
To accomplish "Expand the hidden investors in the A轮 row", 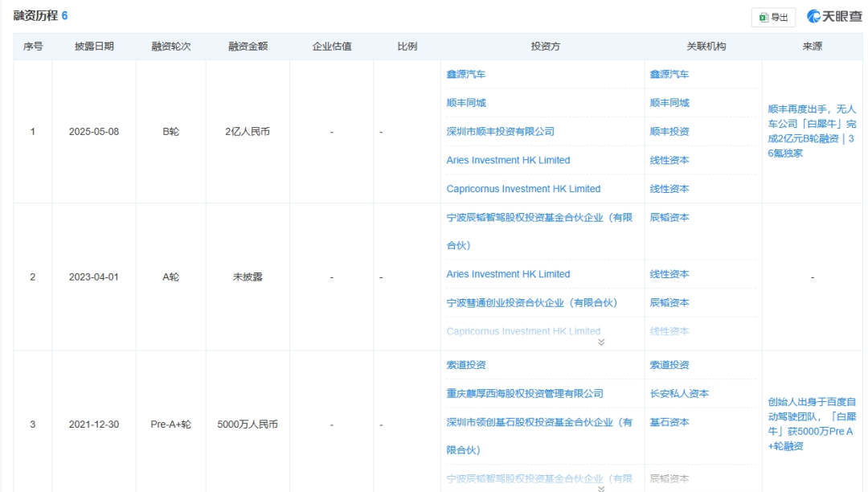I will tap(601, 342).
